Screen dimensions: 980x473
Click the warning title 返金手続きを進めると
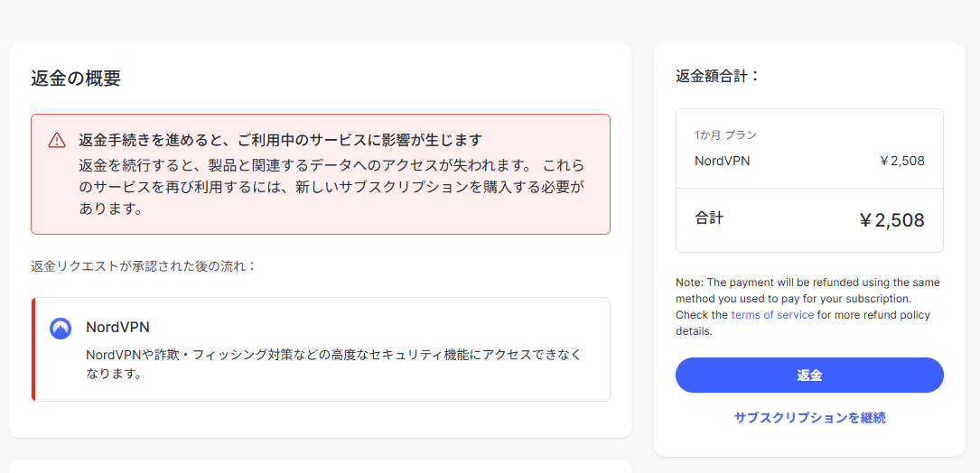pyautogui.click(x=281, y=139)
